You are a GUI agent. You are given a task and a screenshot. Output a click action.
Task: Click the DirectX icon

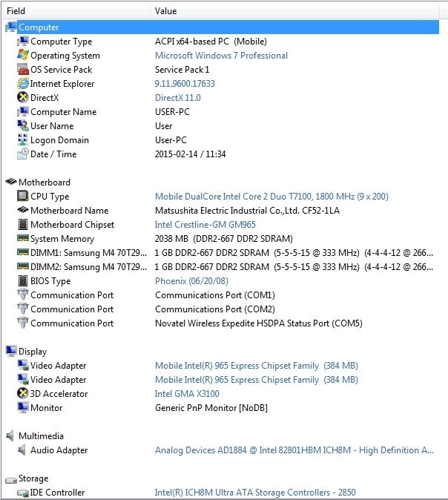click(23, 98)
